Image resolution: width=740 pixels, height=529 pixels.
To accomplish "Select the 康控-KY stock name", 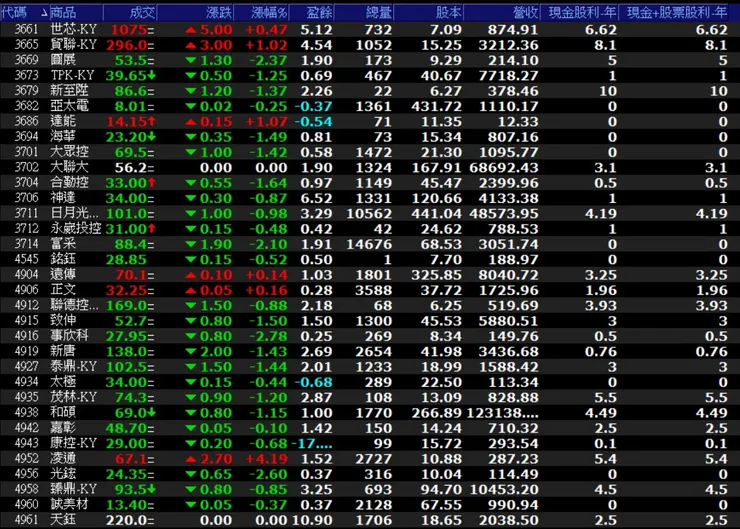I will pos(74,443).
